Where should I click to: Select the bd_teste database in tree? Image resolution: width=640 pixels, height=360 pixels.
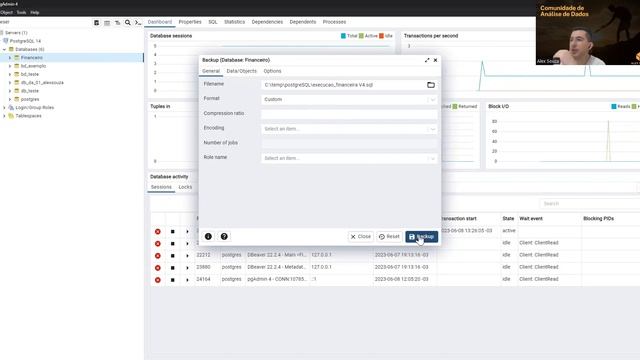coord(29,74)
